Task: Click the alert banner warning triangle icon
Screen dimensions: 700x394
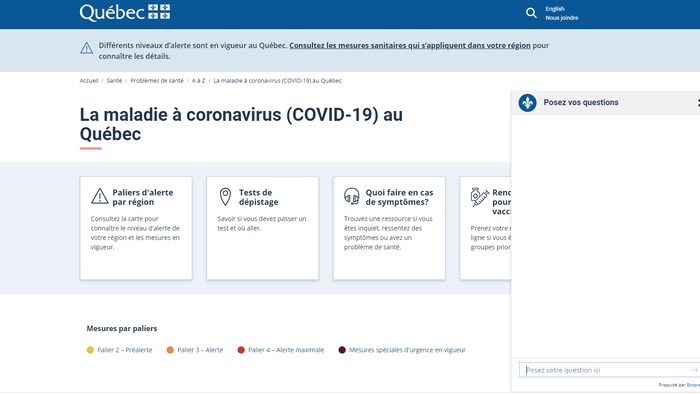Action: (x=87, y=48)
